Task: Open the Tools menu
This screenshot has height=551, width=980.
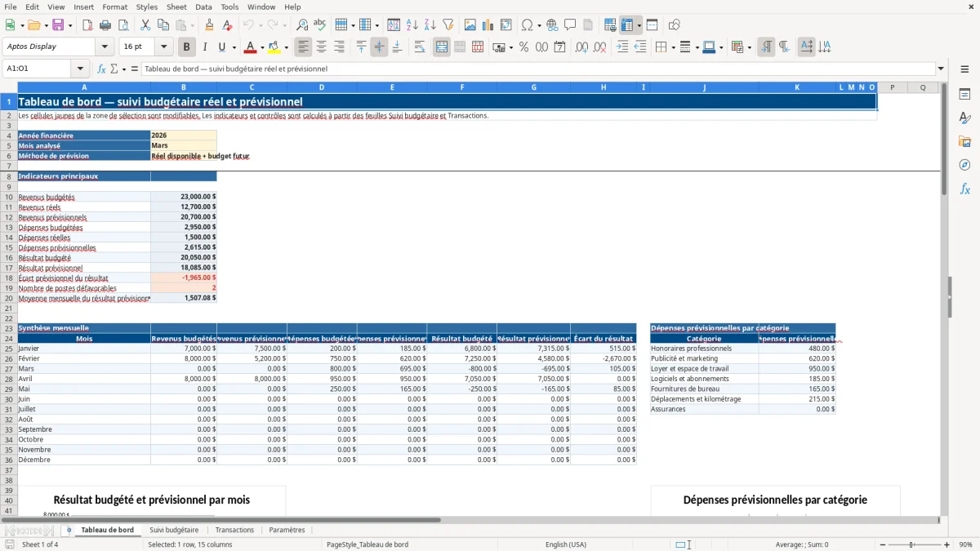Action: tap(229, 7)
